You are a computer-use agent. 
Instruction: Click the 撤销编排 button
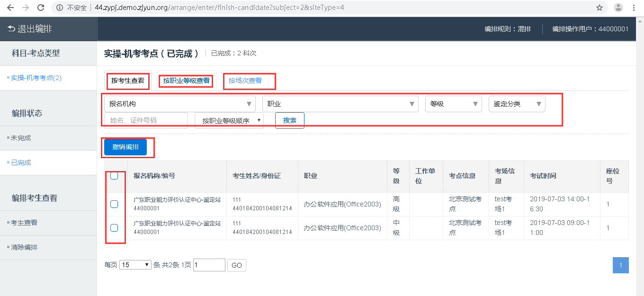(x=125, y=147)
